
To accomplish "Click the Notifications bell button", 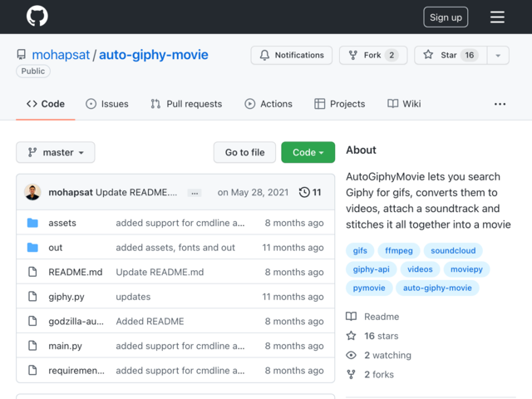I will click(x=292, y=55).
